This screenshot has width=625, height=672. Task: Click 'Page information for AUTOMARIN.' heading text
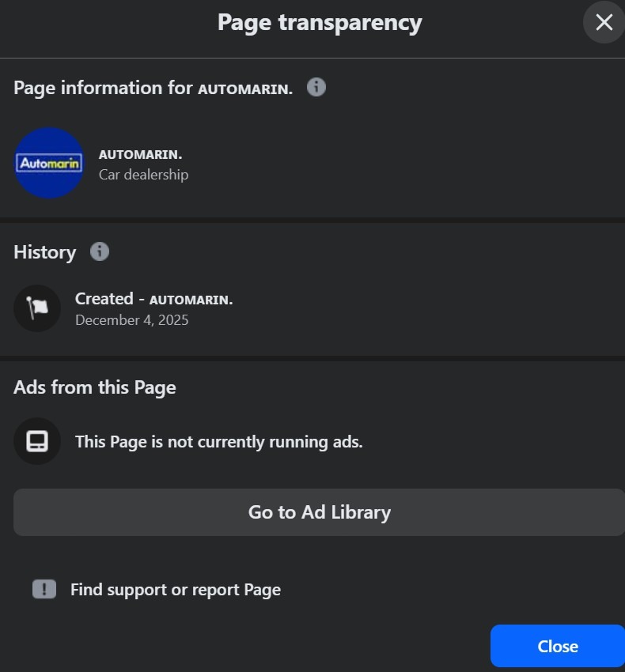tap(153, 88)
